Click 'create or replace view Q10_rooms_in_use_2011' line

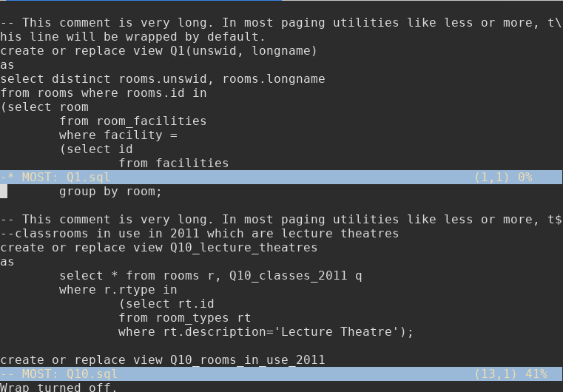tap(162, 360)
